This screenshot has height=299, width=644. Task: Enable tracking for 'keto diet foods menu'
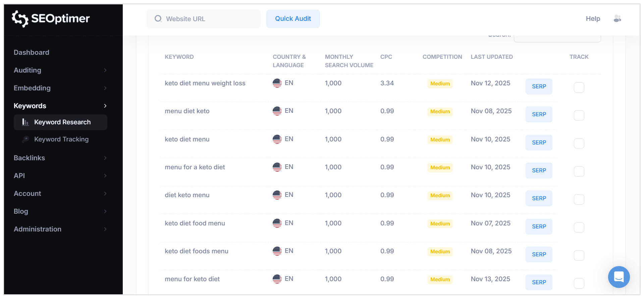point(579,255)
